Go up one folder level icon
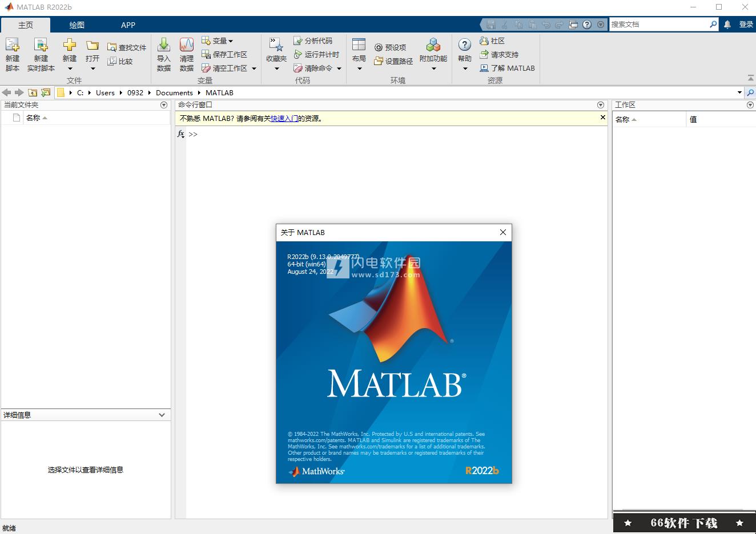The height and width of the screenshot is (534, 756). [x=33, y=92]
